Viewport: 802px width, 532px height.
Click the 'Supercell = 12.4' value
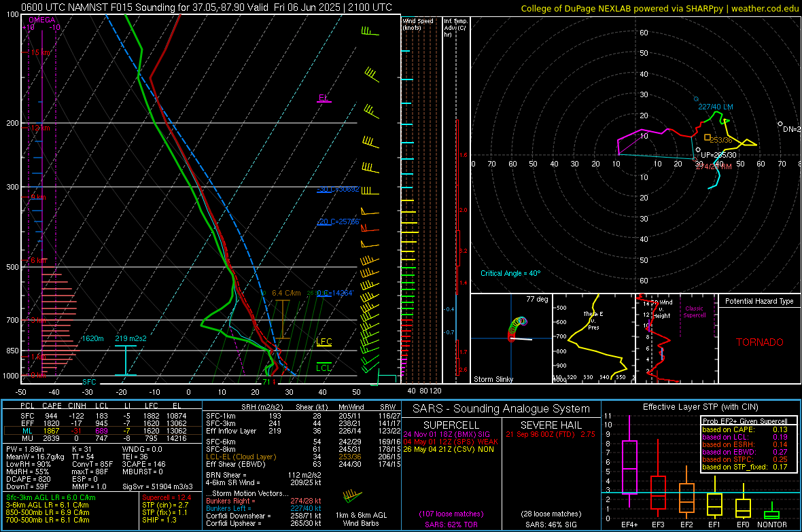pos(167,497)
